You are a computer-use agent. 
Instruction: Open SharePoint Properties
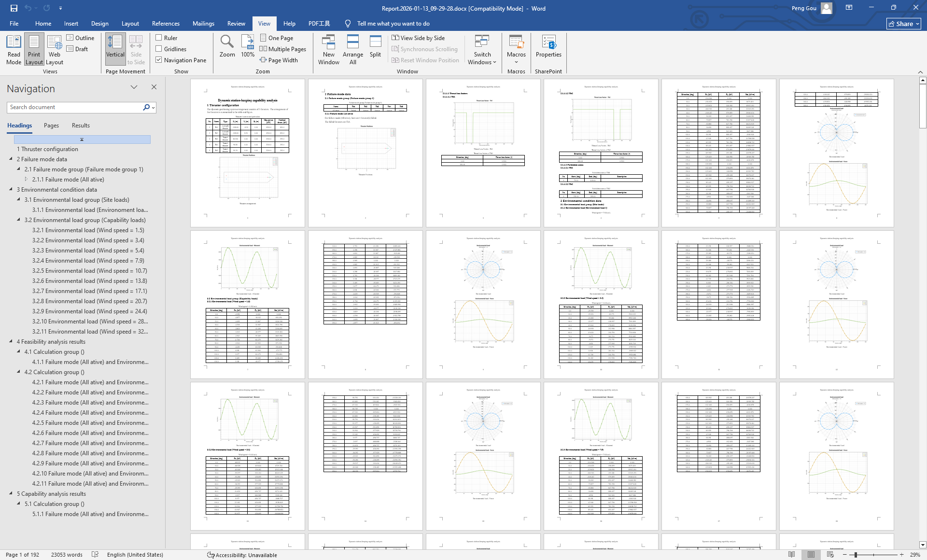pyautogui.click(x=548, y=46)
